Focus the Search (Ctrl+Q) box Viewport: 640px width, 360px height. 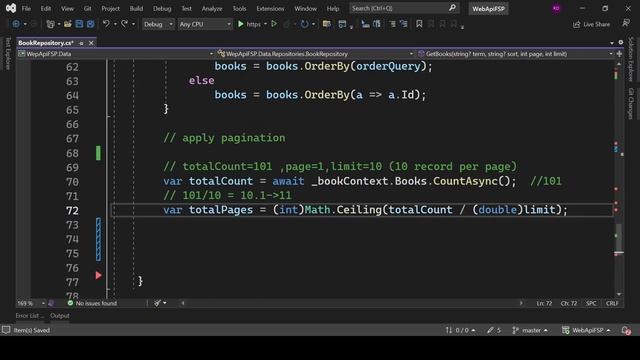click(404, 8)
